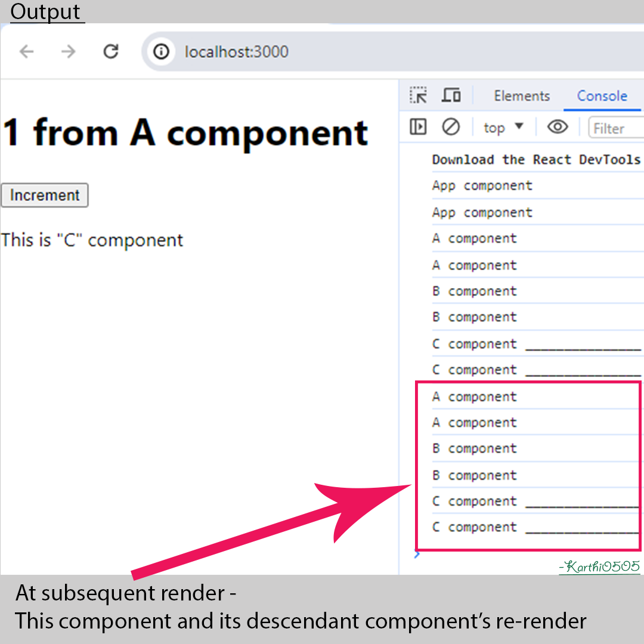Screen dimensions: 644x644
Task: Toggle the device toolbar icon
Action: tap(451, 95)
